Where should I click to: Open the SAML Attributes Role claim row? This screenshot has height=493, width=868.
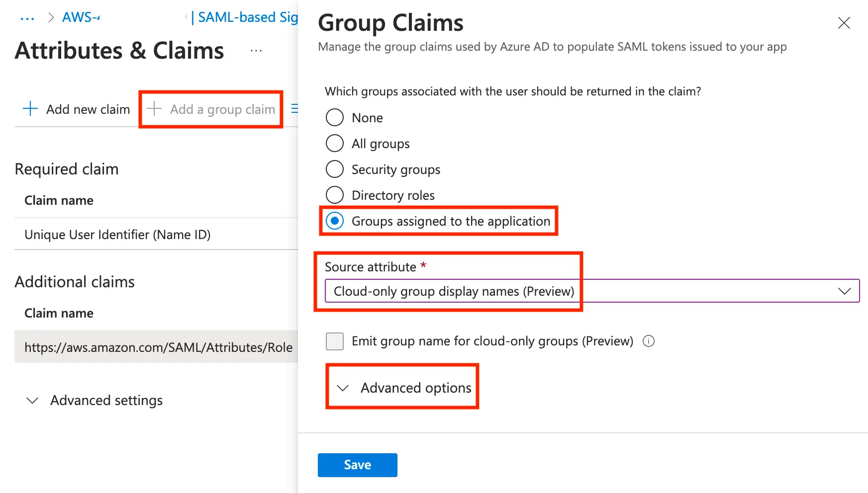tap(158, 347)
